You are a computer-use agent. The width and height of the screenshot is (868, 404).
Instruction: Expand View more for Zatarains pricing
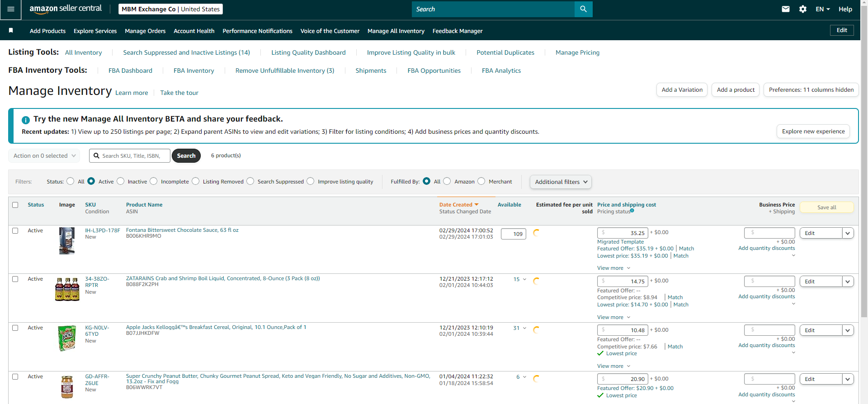click(613, 317)
